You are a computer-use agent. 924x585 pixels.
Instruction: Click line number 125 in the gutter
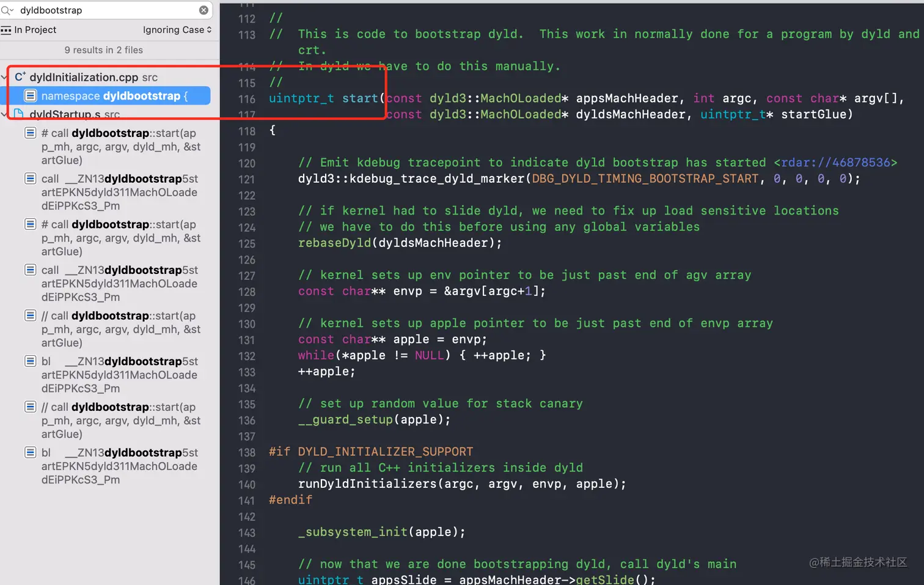click(x=247, y=243)
